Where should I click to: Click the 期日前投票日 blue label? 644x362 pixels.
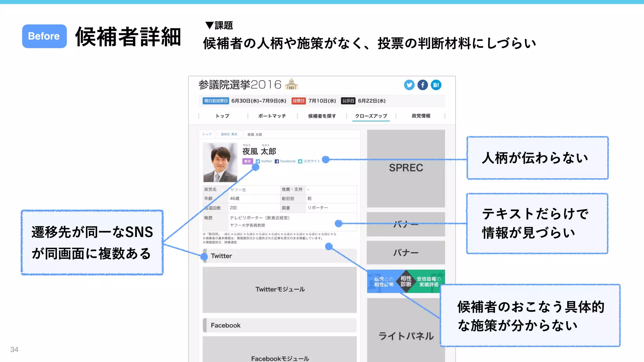point(215,101)
